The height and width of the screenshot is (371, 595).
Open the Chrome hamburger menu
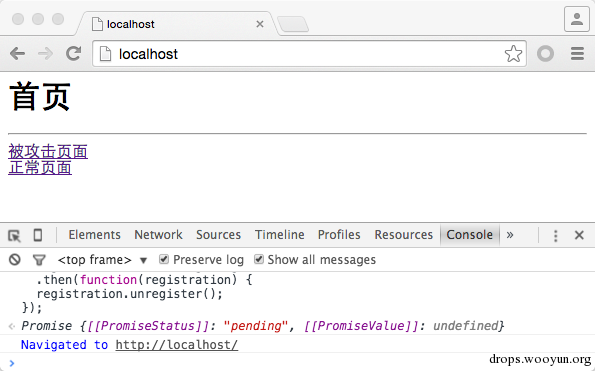tap(577, 53)
